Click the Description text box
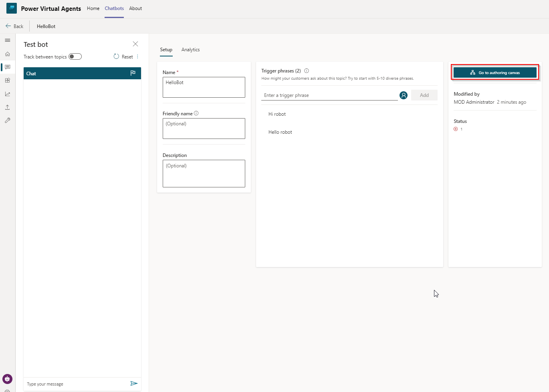549x392 pixels. click(204, 174)
